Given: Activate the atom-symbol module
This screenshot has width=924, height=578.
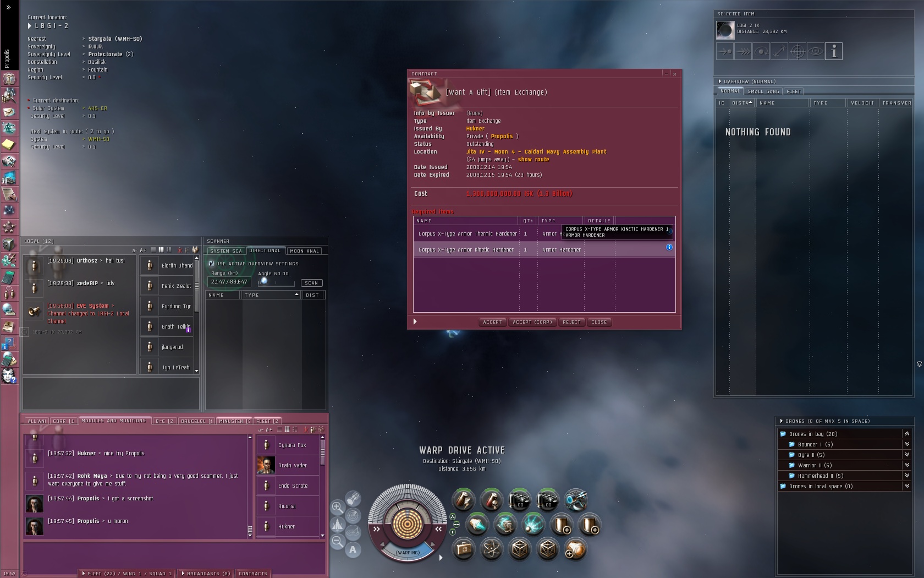Looking at the screenshot, I should (491, 549).
